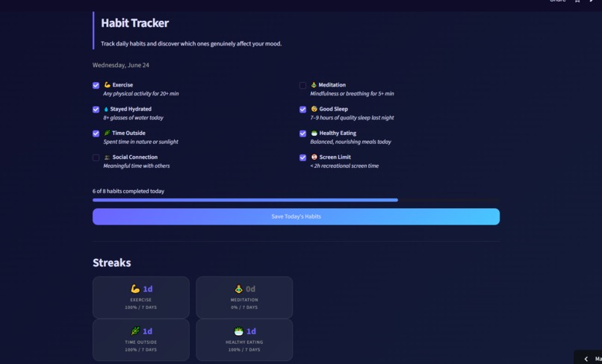Click the leaf icon in Time Outside streak card

click(135, 330)
